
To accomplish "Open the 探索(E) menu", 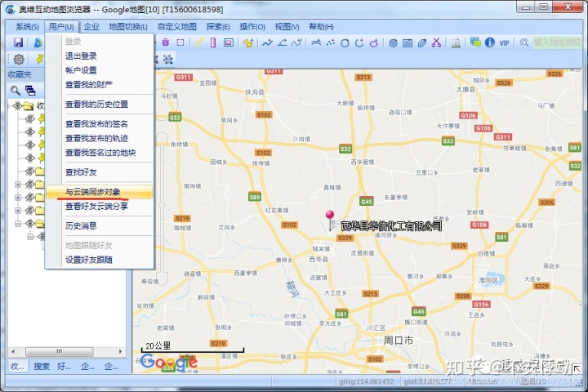I will [x=218, y=27].
